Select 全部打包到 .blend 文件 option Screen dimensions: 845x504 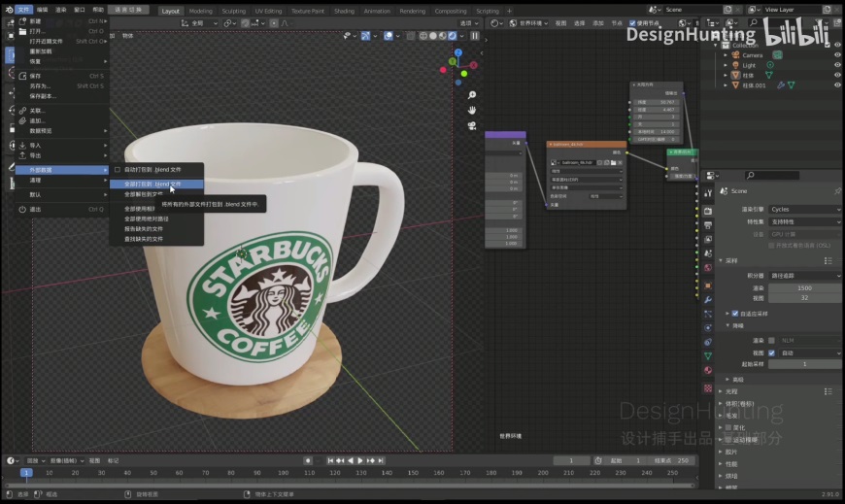[x=156, y=184]
